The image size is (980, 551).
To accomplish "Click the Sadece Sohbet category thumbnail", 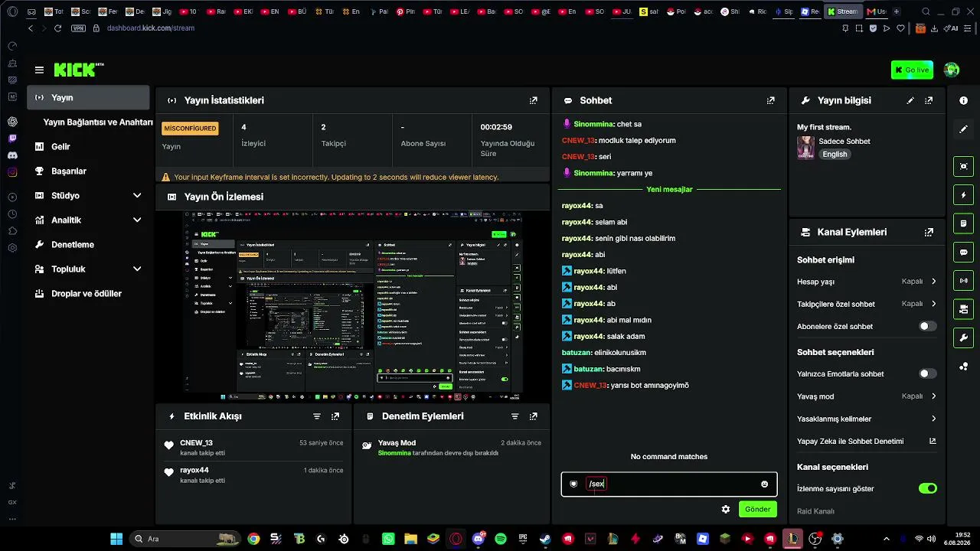I will coord(805,147).
